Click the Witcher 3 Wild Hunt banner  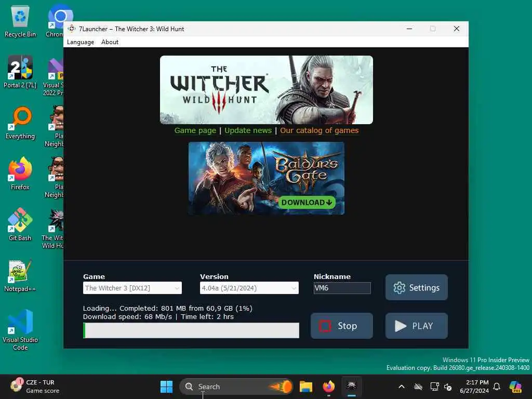tap(267, 90)
